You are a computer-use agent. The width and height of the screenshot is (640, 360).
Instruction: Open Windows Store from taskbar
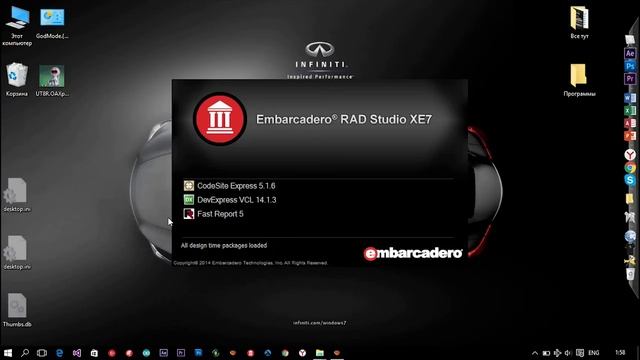(94, 353)
